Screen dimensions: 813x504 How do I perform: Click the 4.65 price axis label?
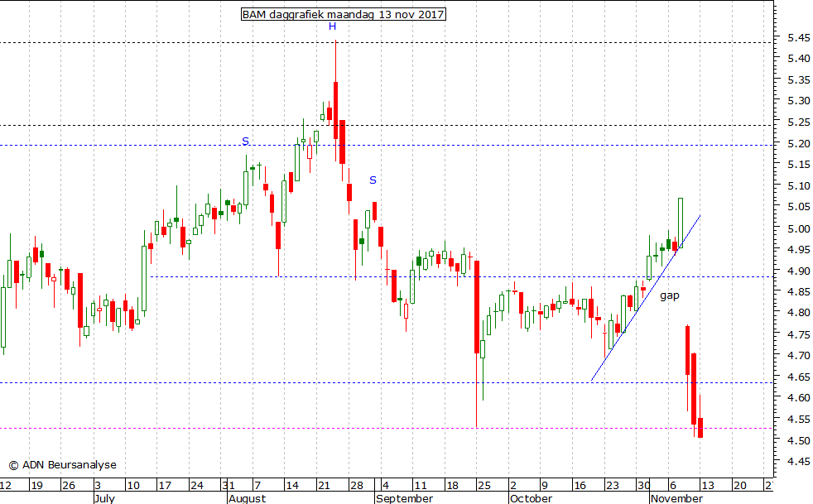[798, 377]
